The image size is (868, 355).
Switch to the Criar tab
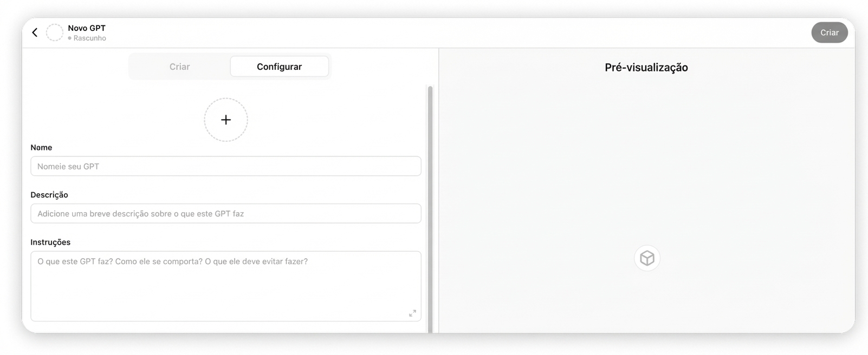pos(179,67)
